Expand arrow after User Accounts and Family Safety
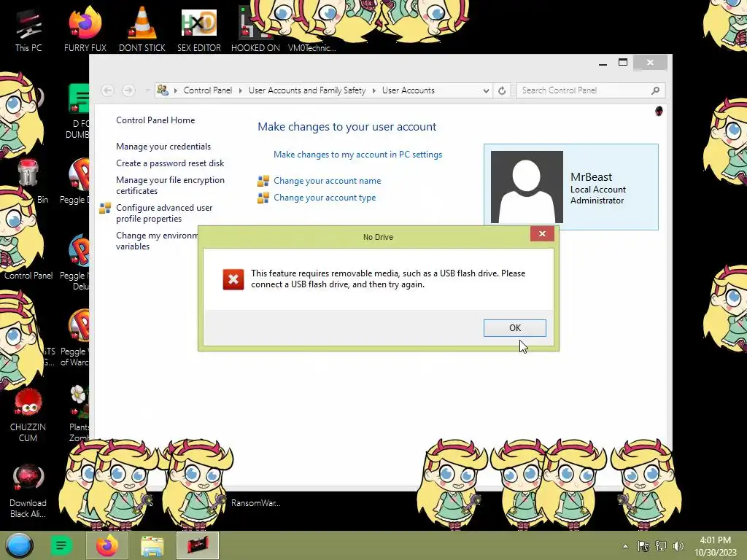 (374, 90)
